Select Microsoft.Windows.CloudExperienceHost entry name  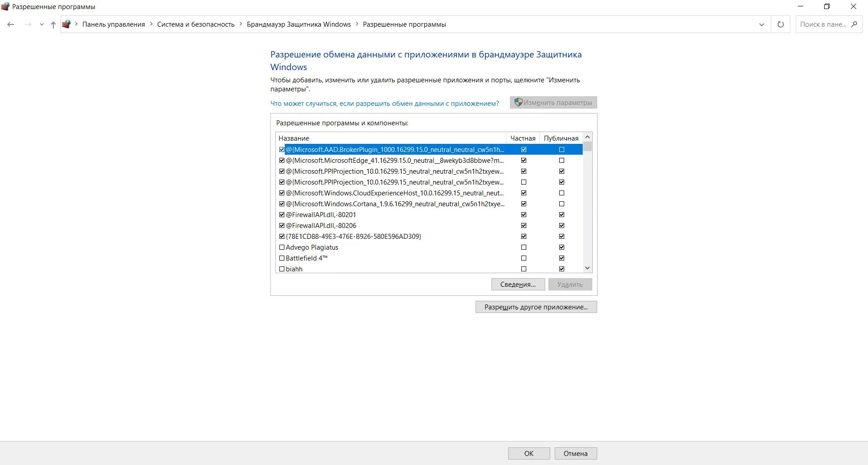pos(395,193)
